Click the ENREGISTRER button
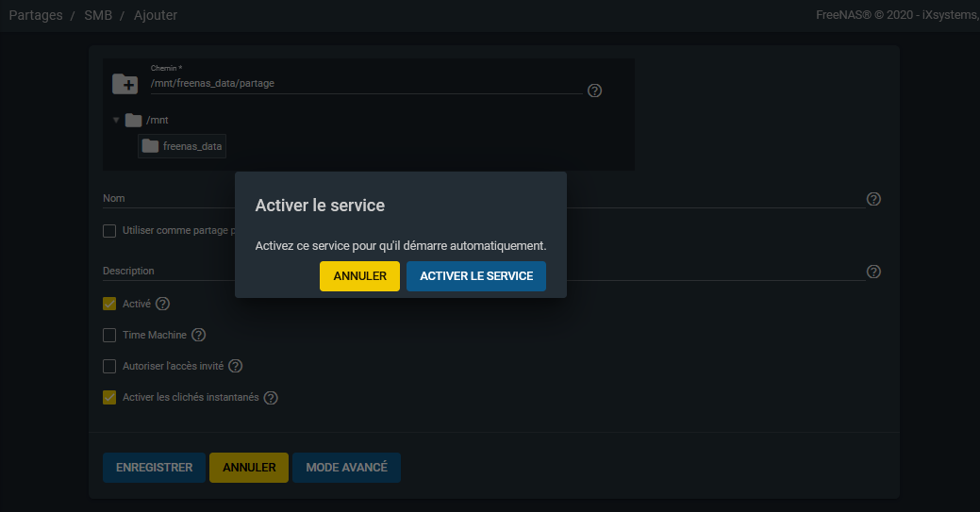980x512 pixels. click(x=154, y=468)
